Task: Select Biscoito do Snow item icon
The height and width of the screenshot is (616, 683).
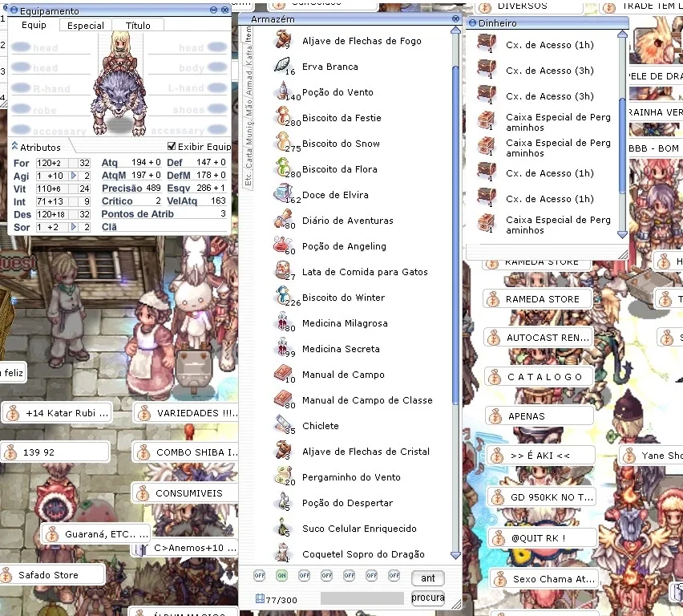Action: (x=283, y=142)
